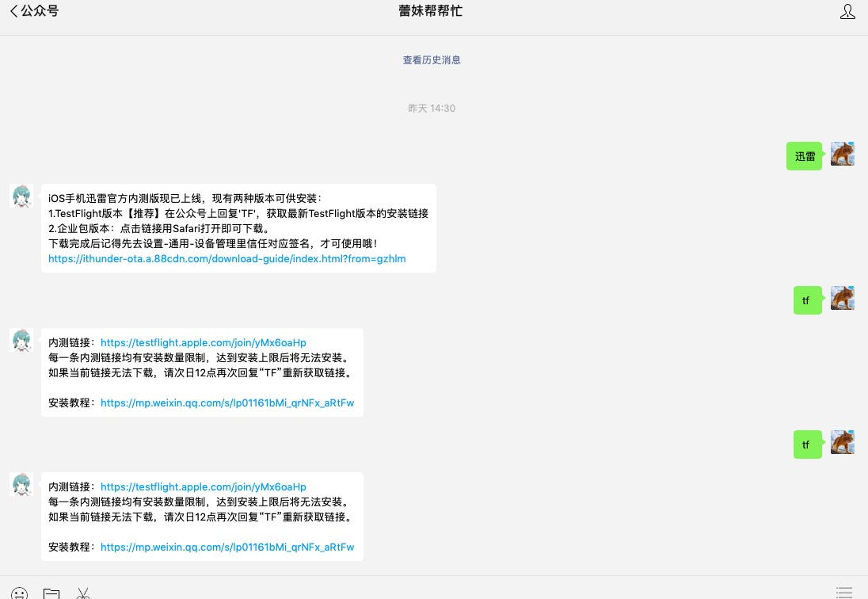Screen dimensions: 868x599
Task: Select the screenshot scissors tool
Action: coord(83,593)
